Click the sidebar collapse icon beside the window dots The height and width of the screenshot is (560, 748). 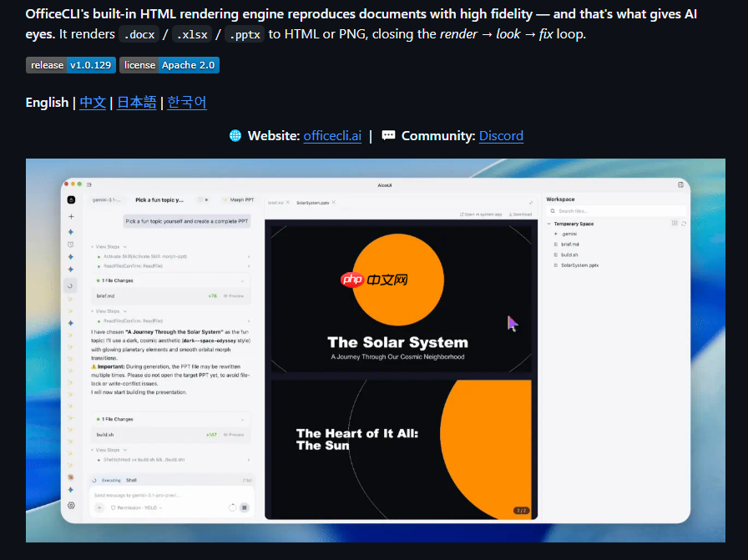[89, 184]
